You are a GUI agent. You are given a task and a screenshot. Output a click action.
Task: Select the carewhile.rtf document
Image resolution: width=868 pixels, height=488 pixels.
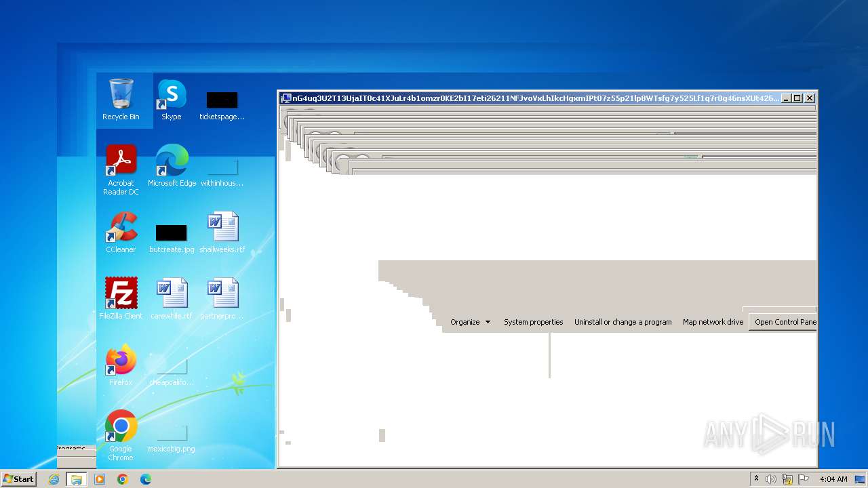click(x=172, y=298)
